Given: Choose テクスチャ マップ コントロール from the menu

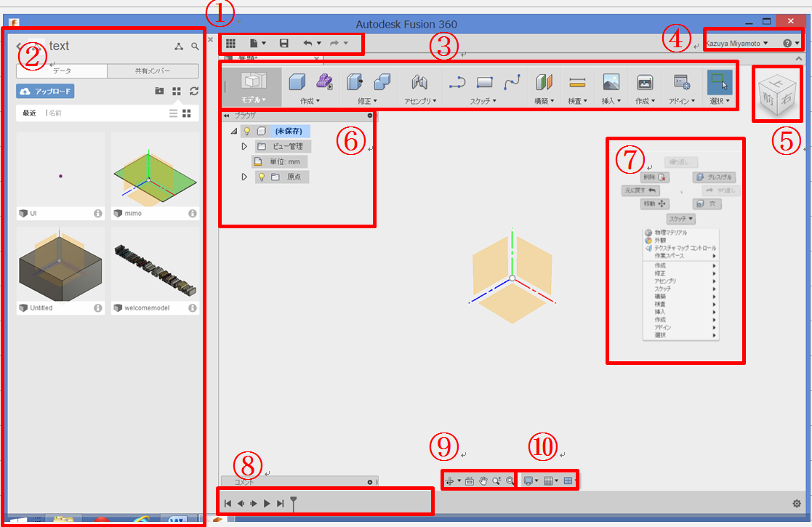Looking at the screenshot, I should click(x=680, y=248).
